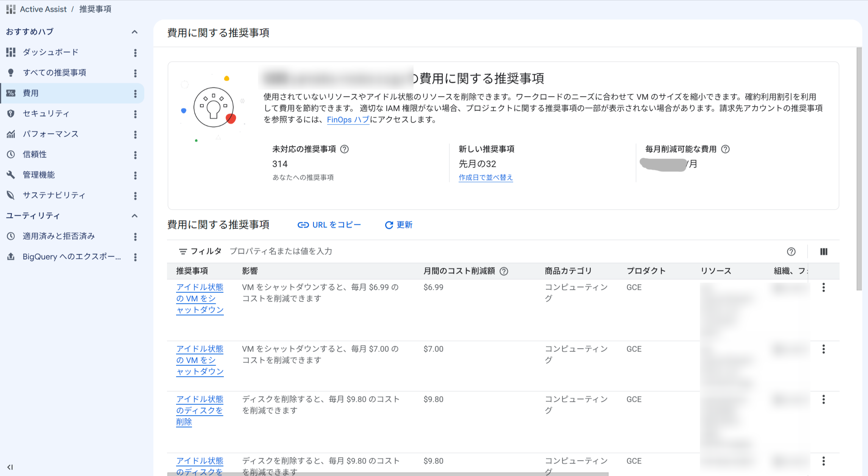Click the table horizontal scrollbar
Screen dimensions: 868x476
pos(388,474)
